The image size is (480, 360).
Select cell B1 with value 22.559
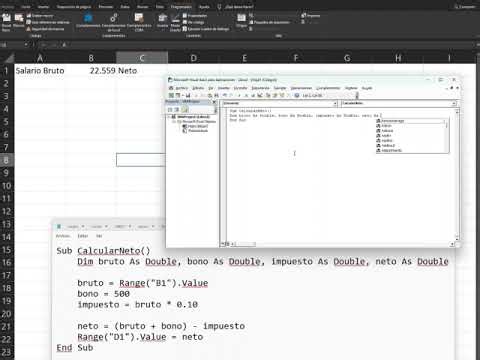(x=91, y=71)
